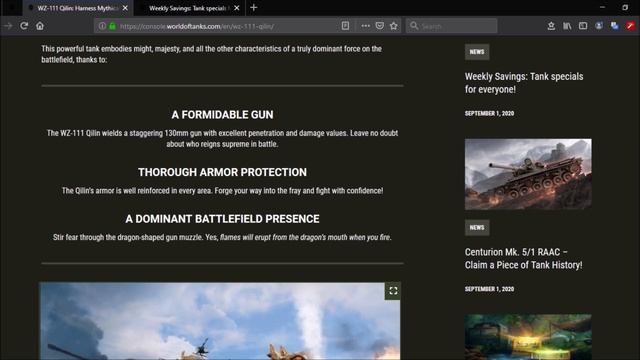Open the Firefox account icon

599,26
